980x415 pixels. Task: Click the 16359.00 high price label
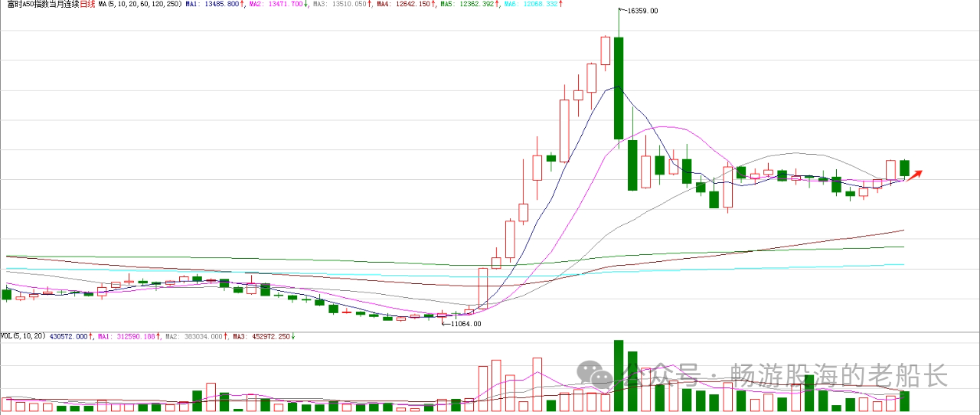(x=642, y=11)
